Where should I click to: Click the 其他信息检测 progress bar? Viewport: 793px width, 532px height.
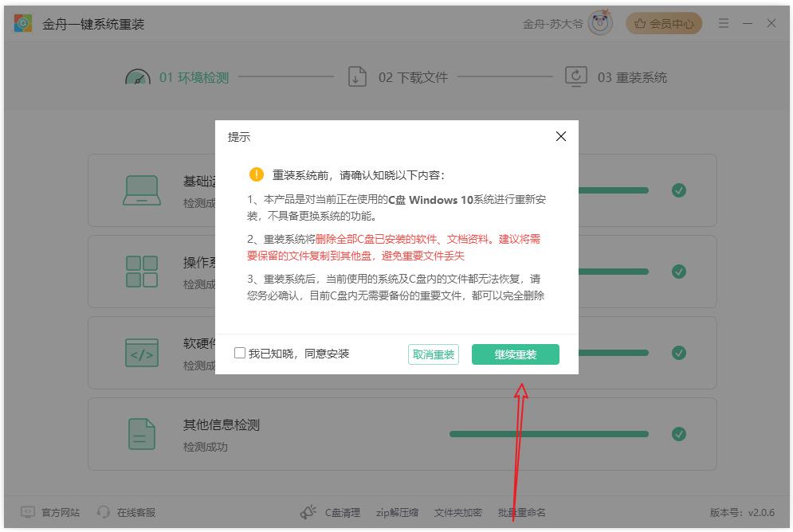[548, 434]
